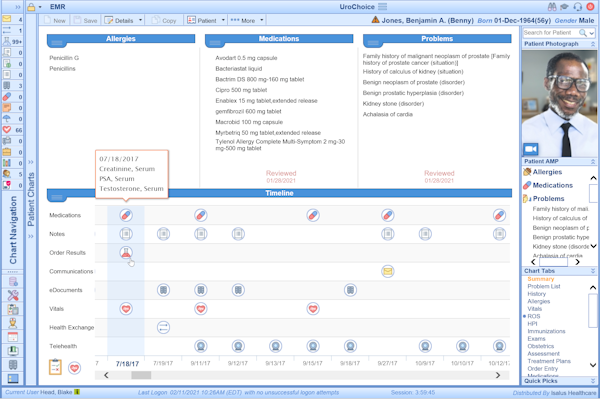600x399 pixels.
Task: Click the clipboard checklist icon below timeline
Action: click(55, 367)
